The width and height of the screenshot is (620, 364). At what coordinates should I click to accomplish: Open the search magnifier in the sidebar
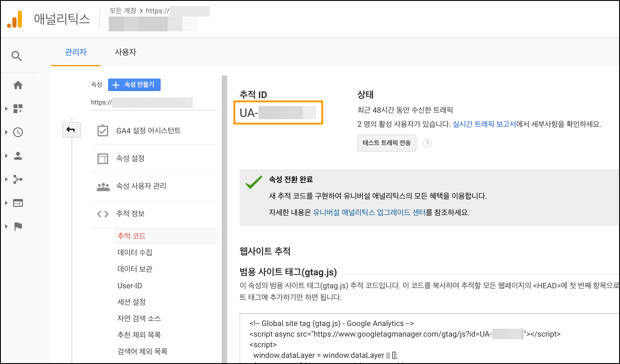pyautogui.click(x=17, y=56)
